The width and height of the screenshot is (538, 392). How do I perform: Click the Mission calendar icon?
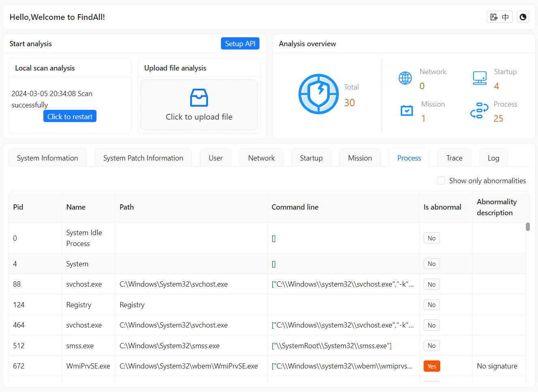[407, 110]
